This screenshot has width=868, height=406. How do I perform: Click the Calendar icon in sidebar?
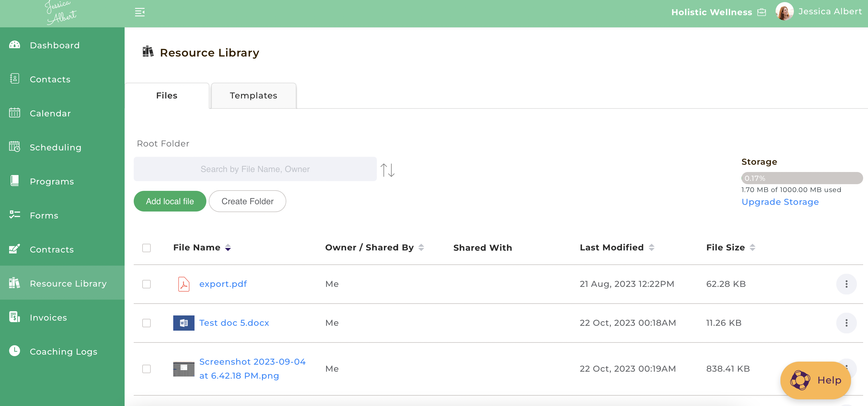[15, 113]
